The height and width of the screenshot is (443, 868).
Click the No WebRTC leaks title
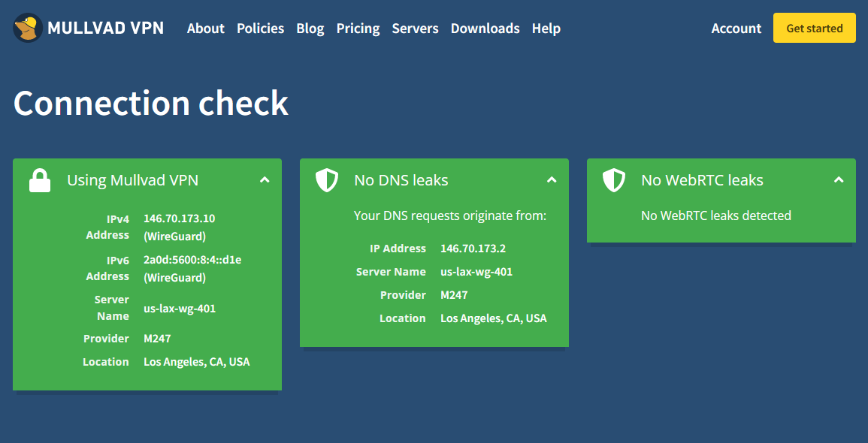702,180
